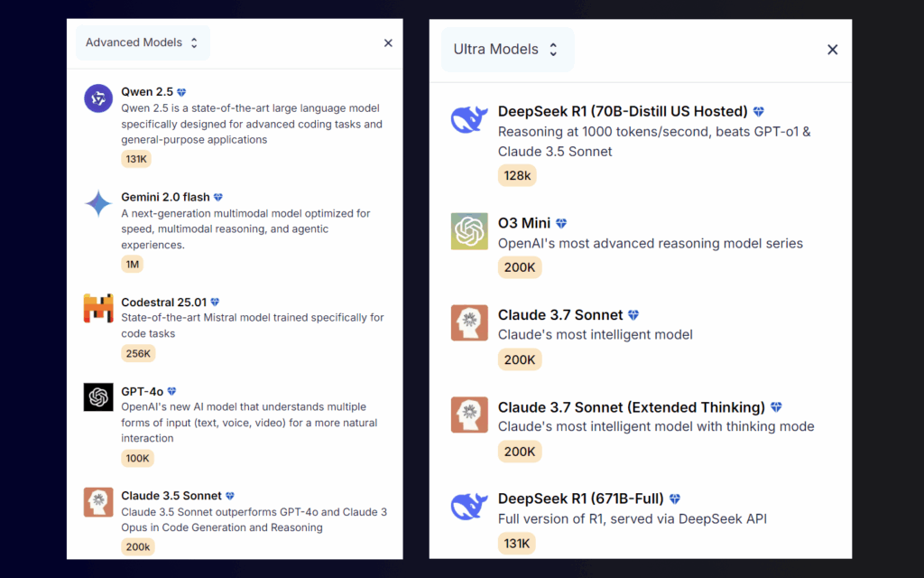This screenshot has height=578, width=924.
Task: Click the 131K badge under DeepSeek R1 671B-Full
Action: (x=517, y=544)
